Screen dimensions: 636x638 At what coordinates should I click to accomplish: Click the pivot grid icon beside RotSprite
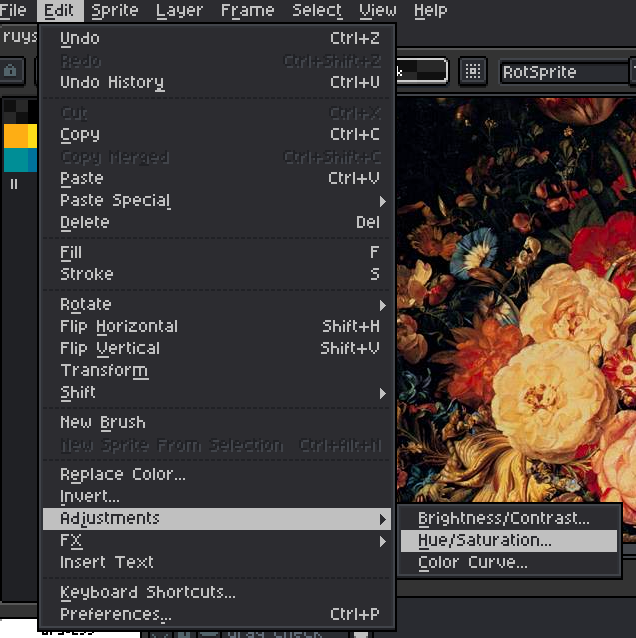[x=473, y=71]
